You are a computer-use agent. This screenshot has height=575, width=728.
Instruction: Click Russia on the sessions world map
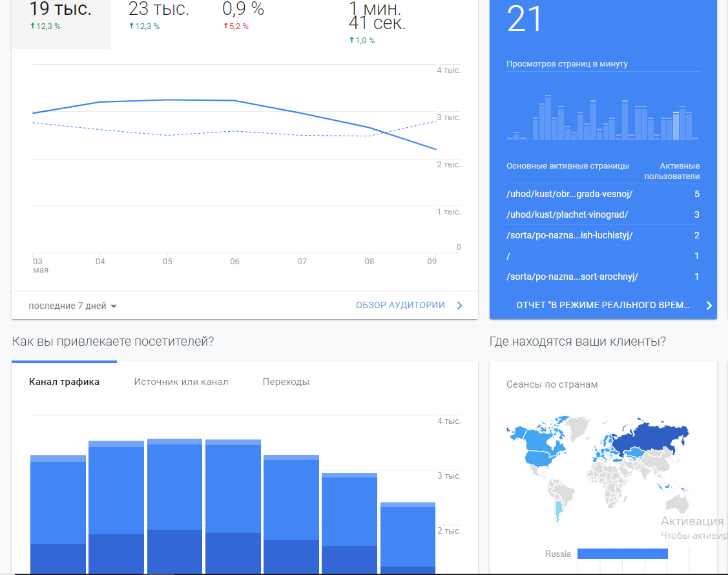click(x=650, y=437)
